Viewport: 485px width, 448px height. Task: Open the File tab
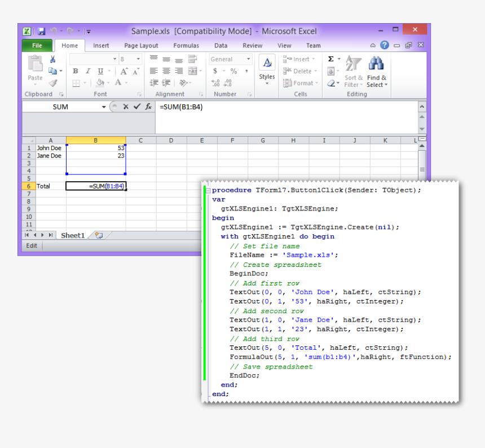37,46
